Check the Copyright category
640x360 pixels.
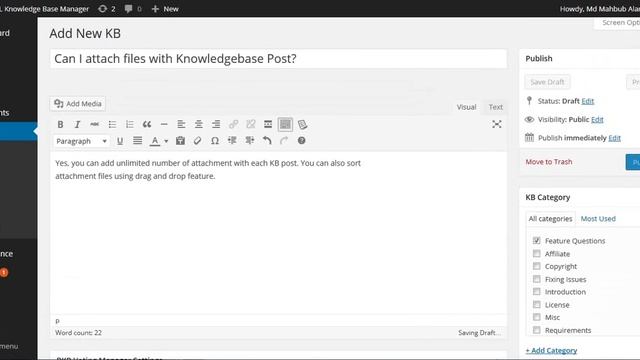(536, 266)
